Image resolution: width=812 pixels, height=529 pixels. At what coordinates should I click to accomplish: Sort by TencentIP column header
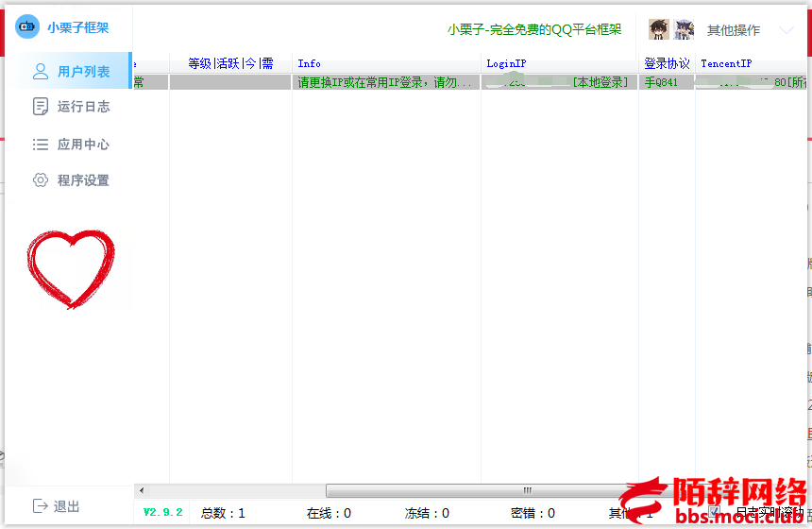[751, 63]
